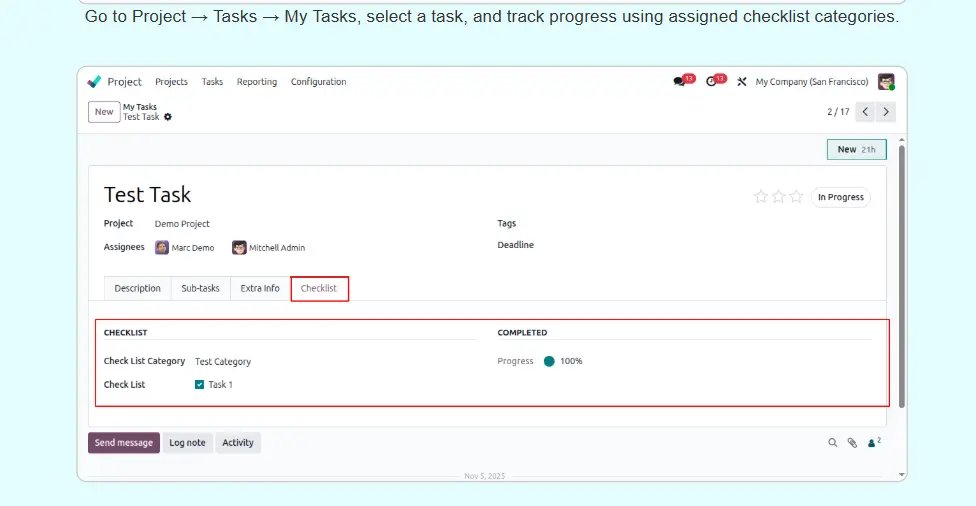
Task: Open the Configuration menu
Action: click(x=318, y=82)
